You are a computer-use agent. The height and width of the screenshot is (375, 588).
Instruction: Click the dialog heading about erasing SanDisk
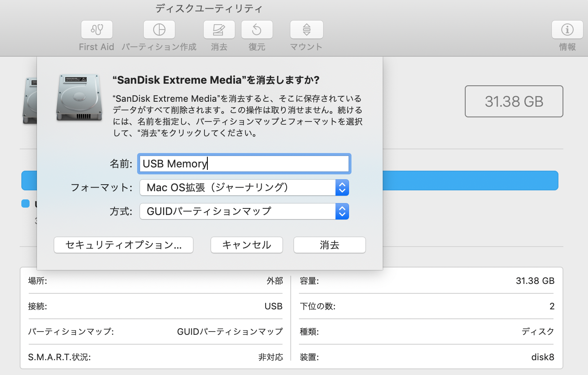216,80
